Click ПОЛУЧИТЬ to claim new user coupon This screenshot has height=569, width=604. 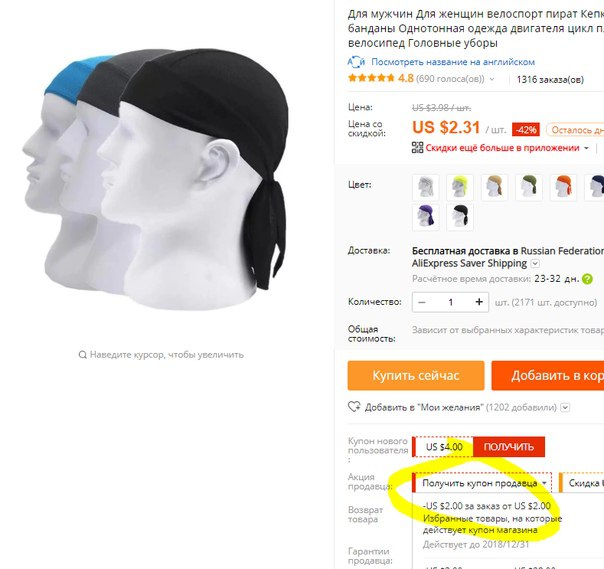(x=508, y=447)
